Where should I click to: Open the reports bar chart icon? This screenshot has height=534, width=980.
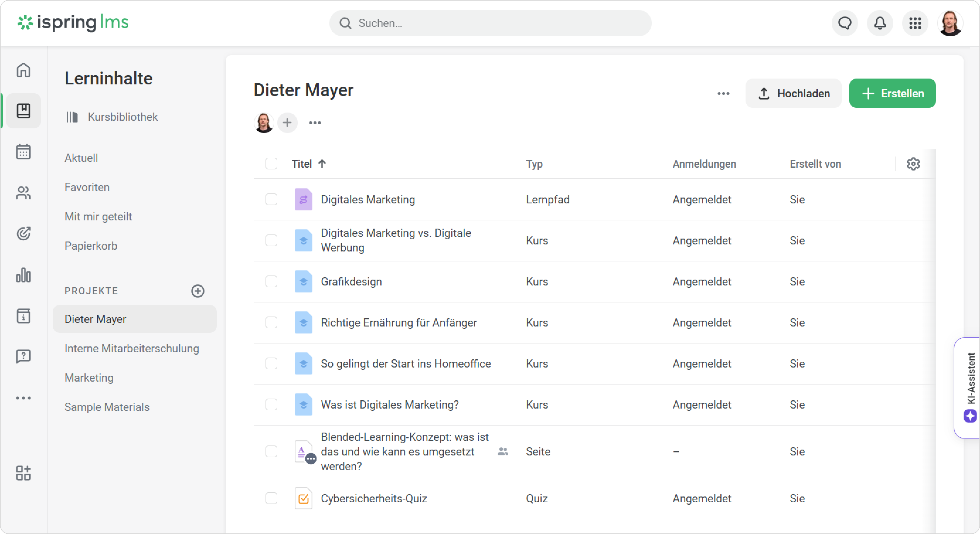(x=23, y=275)
